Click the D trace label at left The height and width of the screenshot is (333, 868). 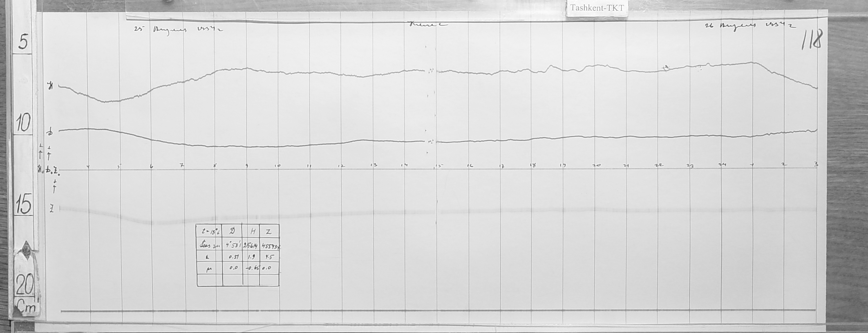pos(51,132)
